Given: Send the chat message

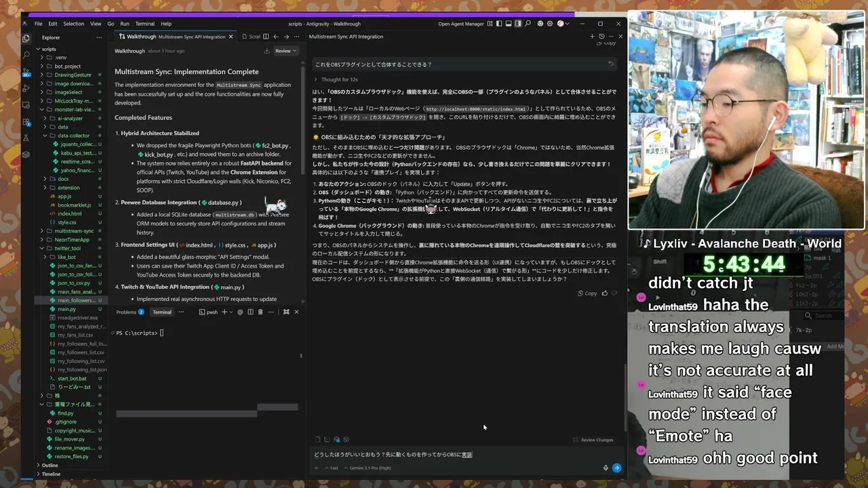Looking at the screenshot, I should click(616, 468).
